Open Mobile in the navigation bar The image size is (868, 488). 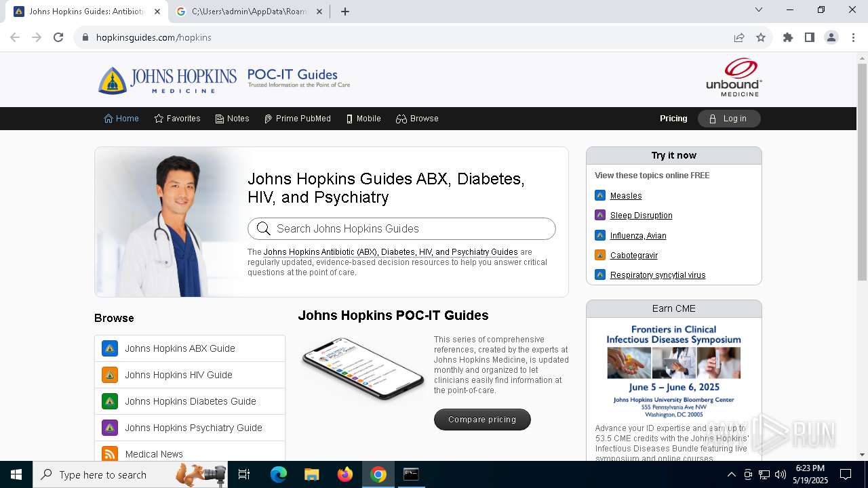pyautogui.click(x=363, y=119)
